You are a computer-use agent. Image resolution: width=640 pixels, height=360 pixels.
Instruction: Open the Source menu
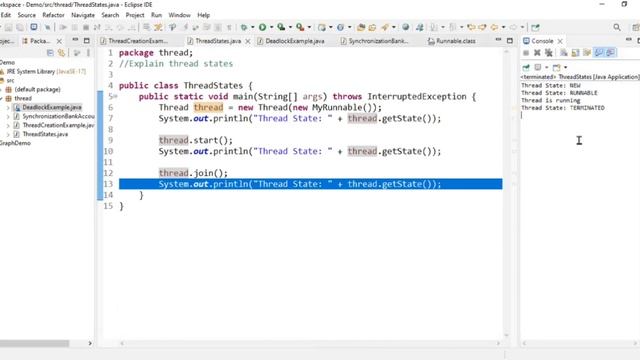click(x=27, y=15)
